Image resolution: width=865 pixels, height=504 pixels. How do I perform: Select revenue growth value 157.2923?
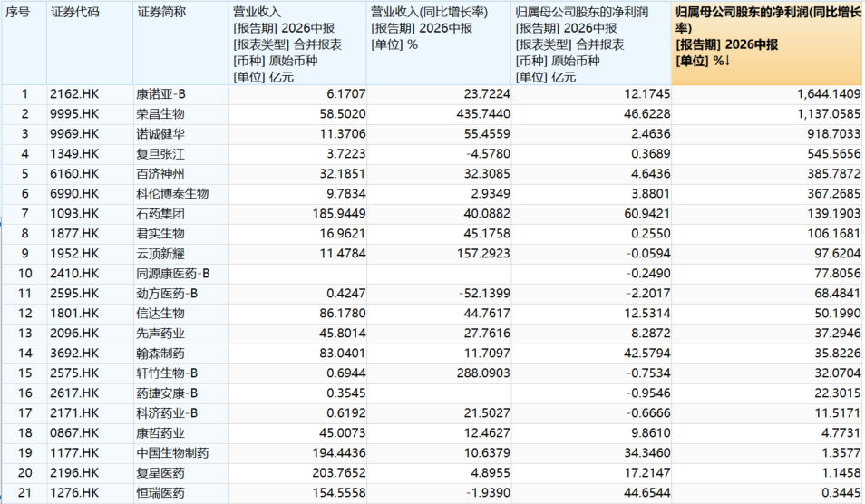point(482,254)
